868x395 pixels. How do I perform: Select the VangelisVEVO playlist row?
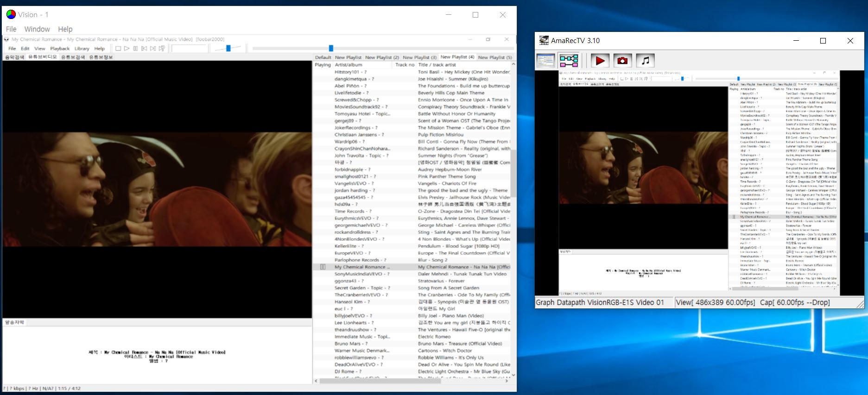[412, 183]
